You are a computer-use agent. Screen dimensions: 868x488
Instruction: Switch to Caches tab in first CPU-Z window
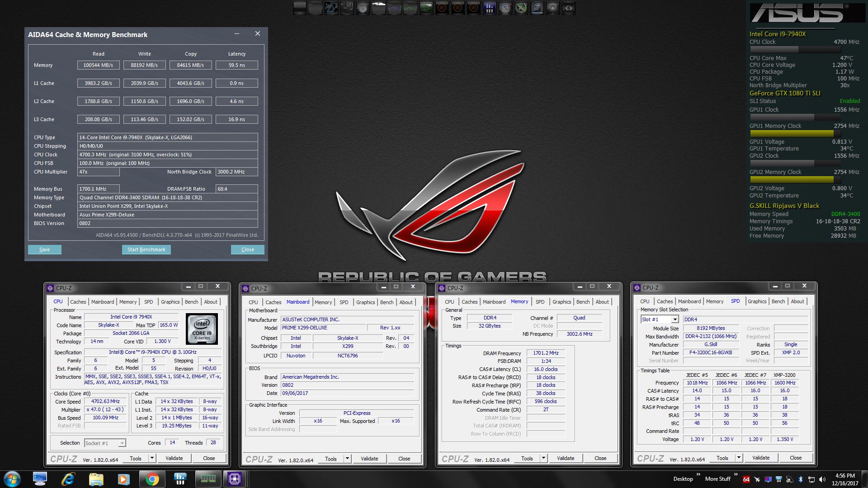(x=78, y=302)
